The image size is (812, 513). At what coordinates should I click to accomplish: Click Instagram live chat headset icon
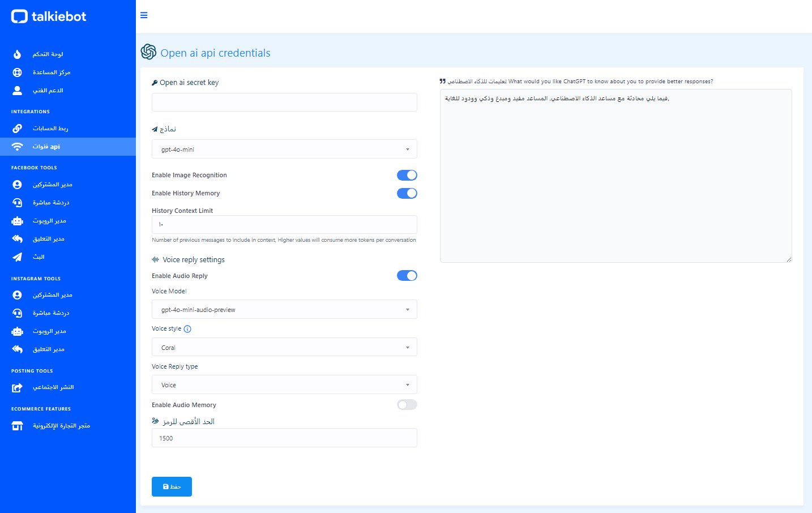[18, 313]
